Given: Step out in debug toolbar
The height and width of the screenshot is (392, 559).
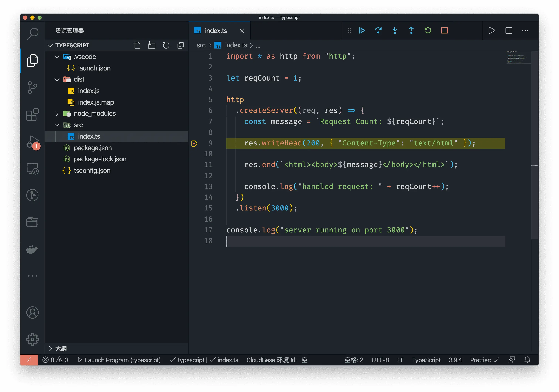Looking at the screenshot, I should coord(411,30).
